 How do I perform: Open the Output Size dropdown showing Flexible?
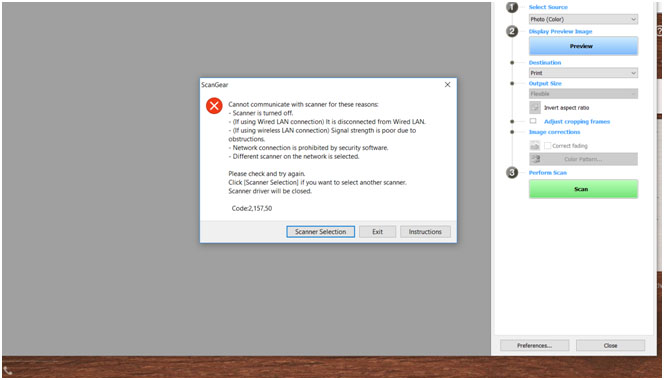[583, 94]
